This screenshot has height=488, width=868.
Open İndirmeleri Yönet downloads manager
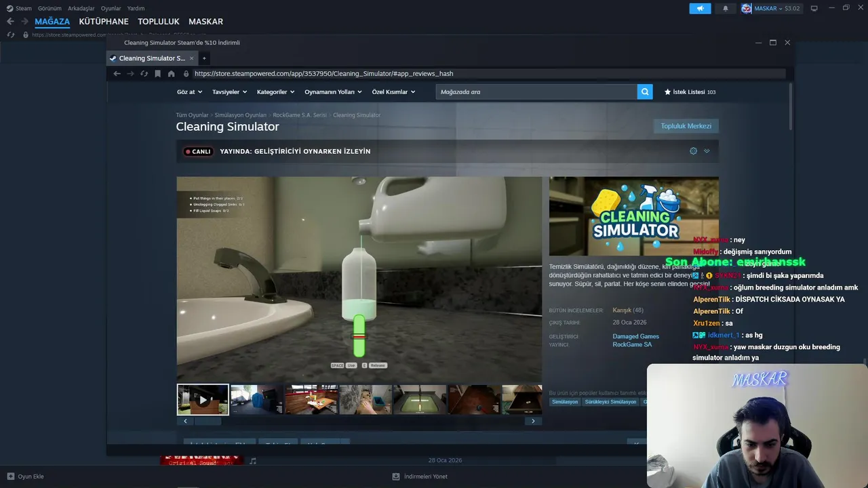point(420,476)
